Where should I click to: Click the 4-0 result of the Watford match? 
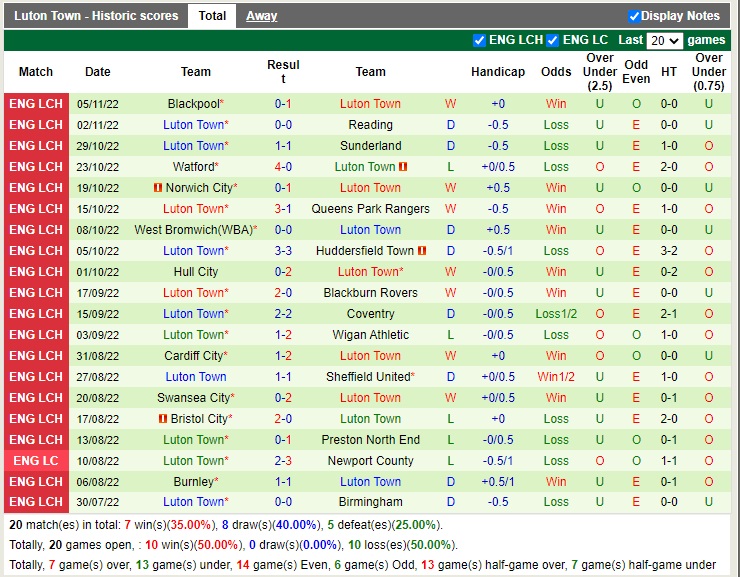283,167
